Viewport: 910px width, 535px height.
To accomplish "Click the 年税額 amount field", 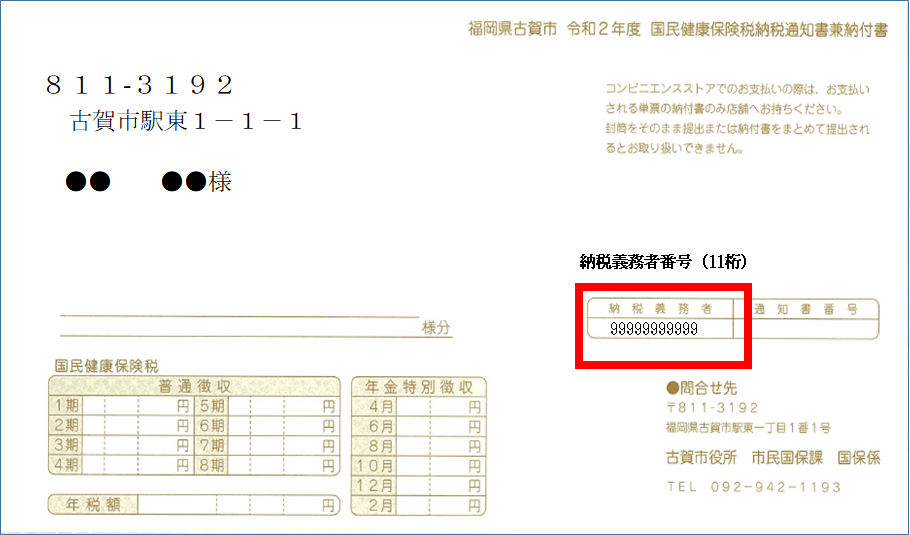I will [238, 504].
